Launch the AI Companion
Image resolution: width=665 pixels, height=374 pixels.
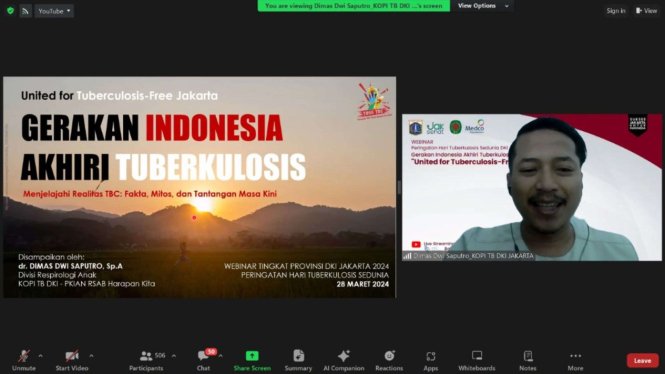(x=344, y=360)
